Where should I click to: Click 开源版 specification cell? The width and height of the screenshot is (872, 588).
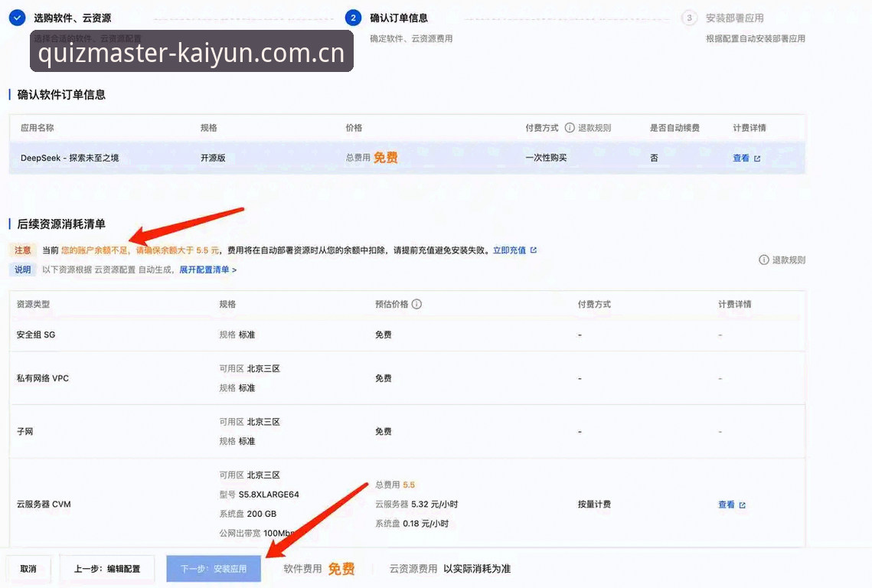coord(213,158)
